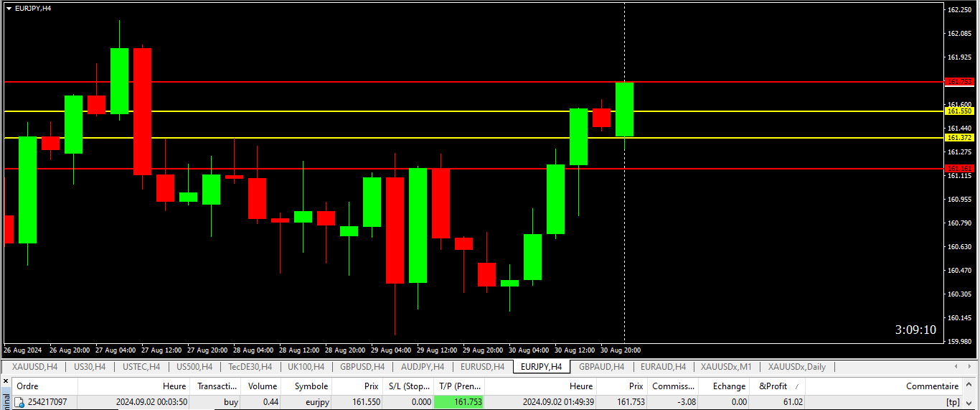Sort by the Symbole column header
This screenshot has height=410, width=980.
click(306, 386)
